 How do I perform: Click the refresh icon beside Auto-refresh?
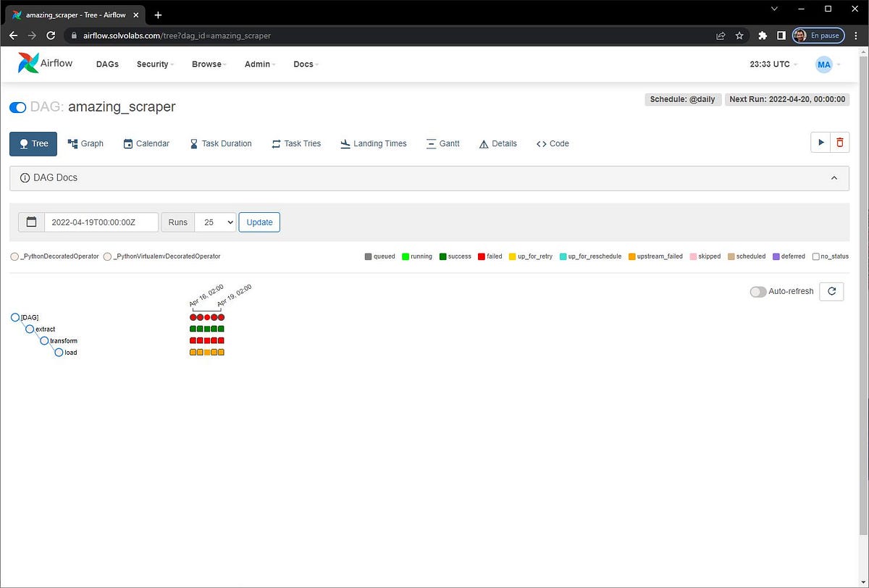point(831,291)
